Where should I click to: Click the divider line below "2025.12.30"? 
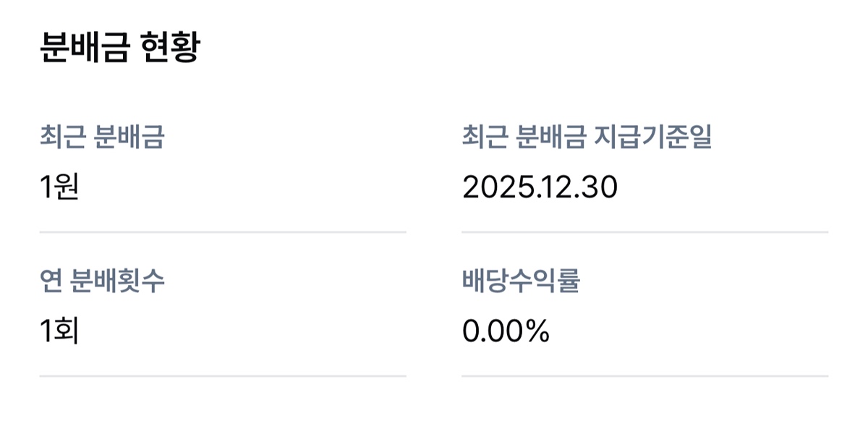click(644, 232)
